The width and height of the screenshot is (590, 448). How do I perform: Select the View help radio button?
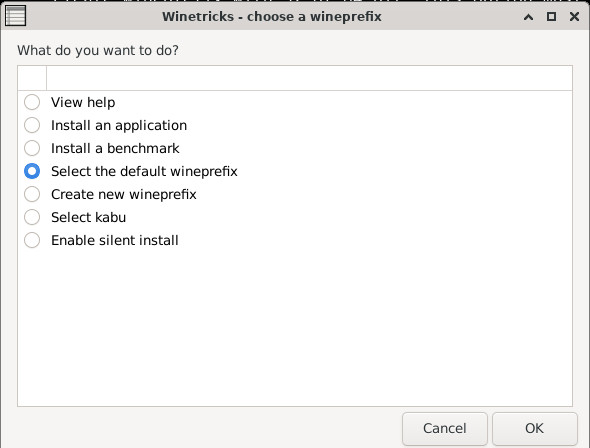pyautogui.click(x=32, y=102)
